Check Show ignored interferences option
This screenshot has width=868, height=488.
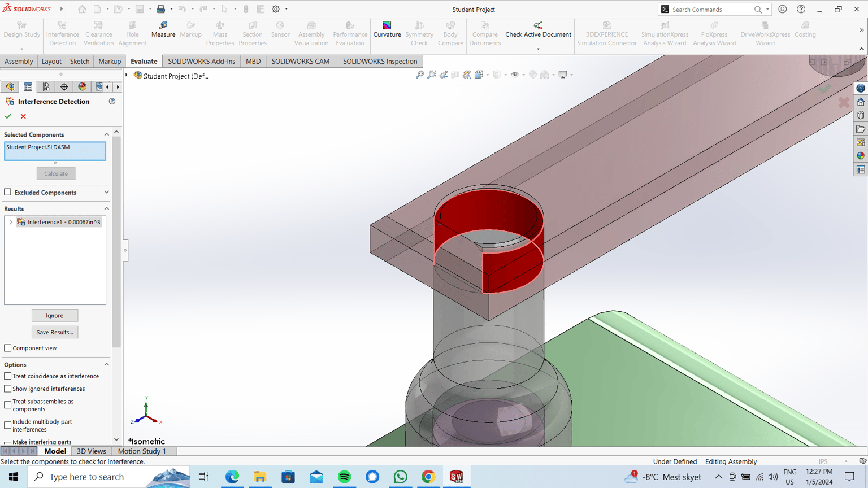click(x=8, y=389)
